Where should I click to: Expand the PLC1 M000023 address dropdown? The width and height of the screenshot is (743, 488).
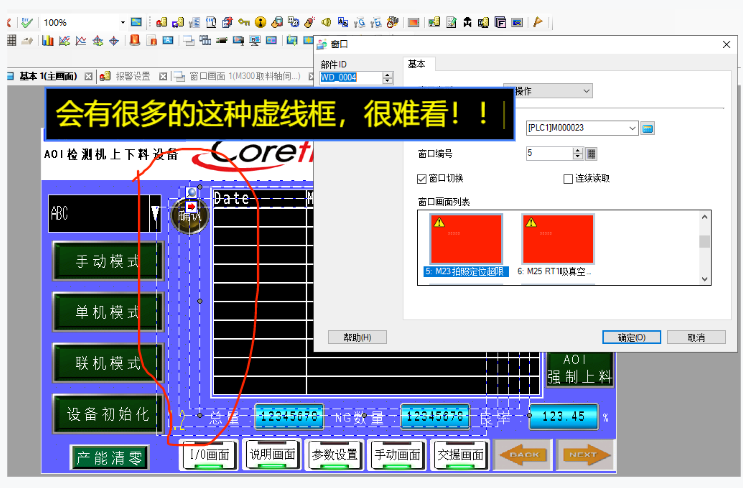632,128
